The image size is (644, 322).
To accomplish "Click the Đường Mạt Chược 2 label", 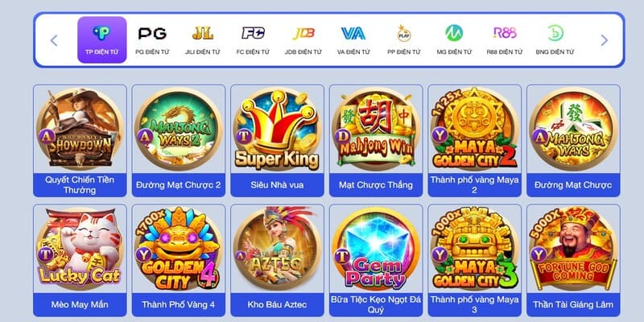I will point(178,185).
